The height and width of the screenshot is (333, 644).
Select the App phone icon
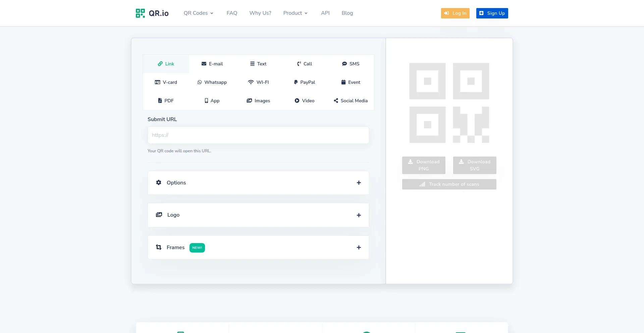click(206, 101)
